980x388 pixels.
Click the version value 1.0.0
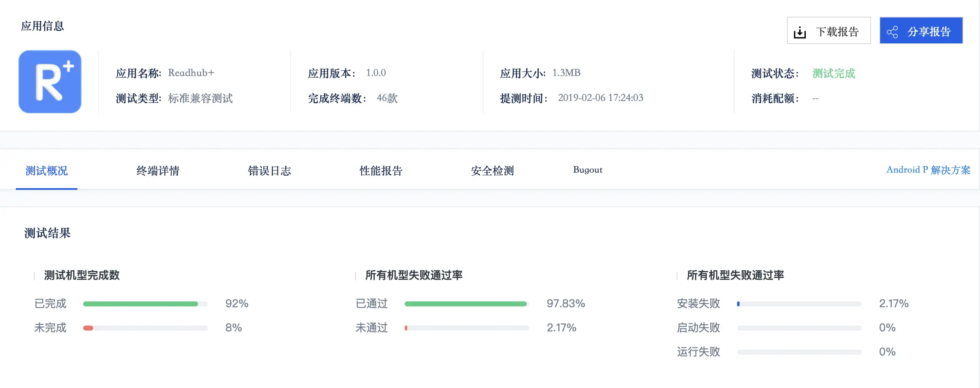[376, 73]
